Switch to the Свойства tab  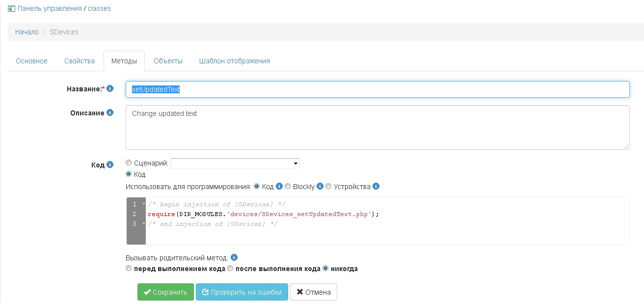[x=79, y=61]
